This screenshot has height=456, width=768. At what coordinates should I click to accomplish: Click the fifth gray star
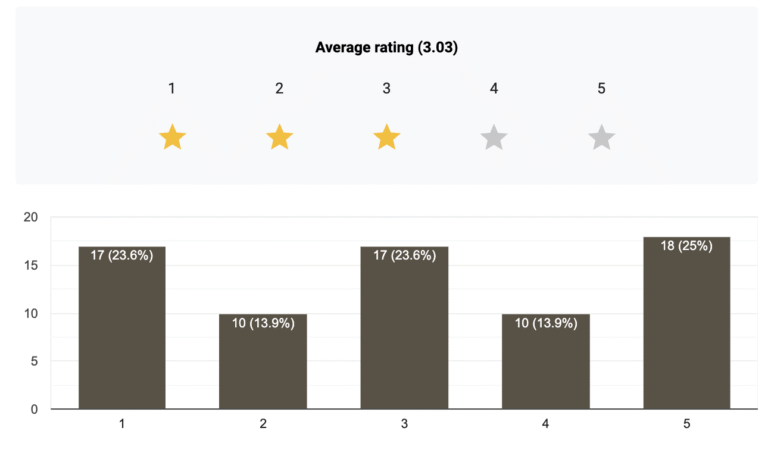pyautogui.click(x=601, y=138)
